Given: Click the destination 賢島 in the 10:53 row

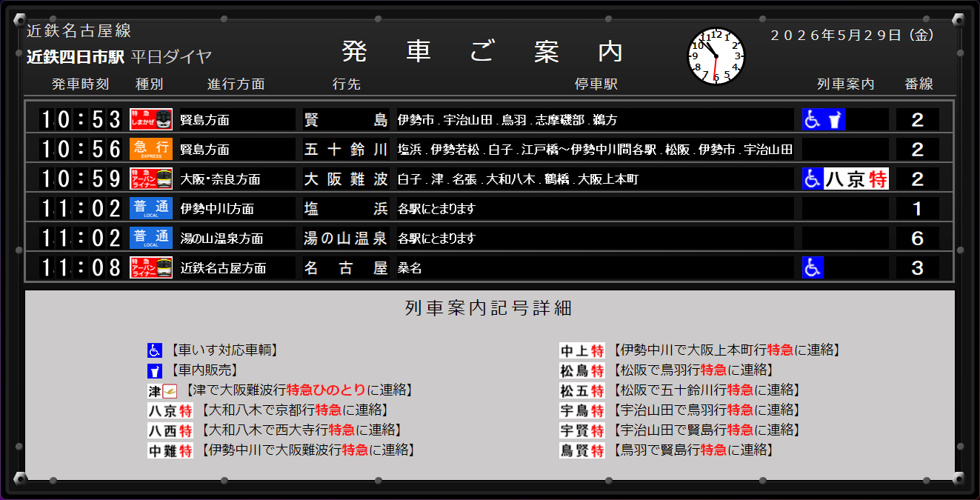Looking at the screenshot, I should 346,119.
